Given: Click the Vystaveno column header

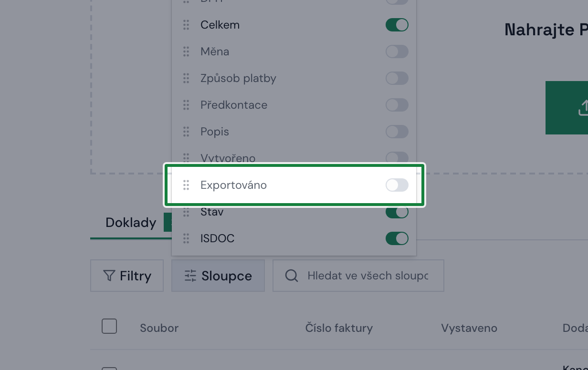Looking at the screenshot, I should pyautogui.click(x=469, y=328).
